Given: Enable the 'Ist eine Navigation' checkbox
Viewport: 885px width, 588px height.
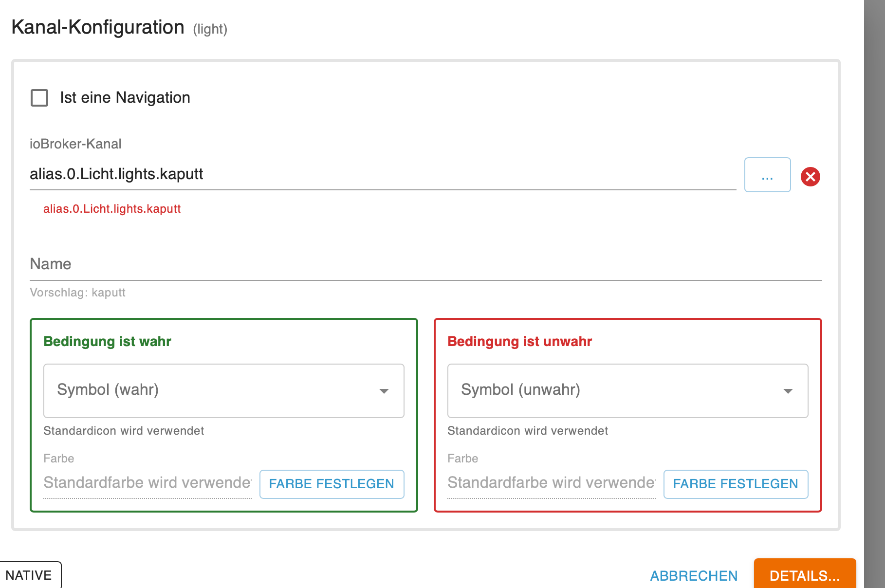Looking at the screenshot, I should (39, 98).
